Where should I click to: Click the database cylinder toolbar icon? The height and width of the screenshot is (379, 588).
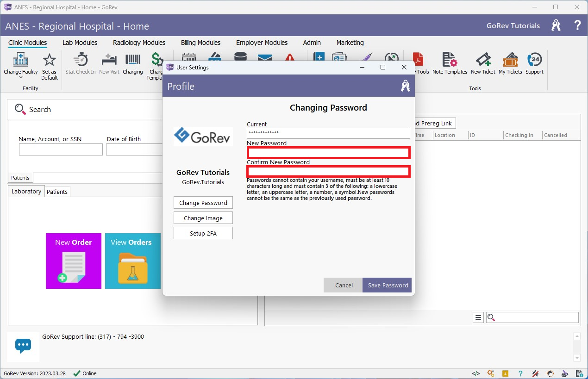click(x=240, y=57)
